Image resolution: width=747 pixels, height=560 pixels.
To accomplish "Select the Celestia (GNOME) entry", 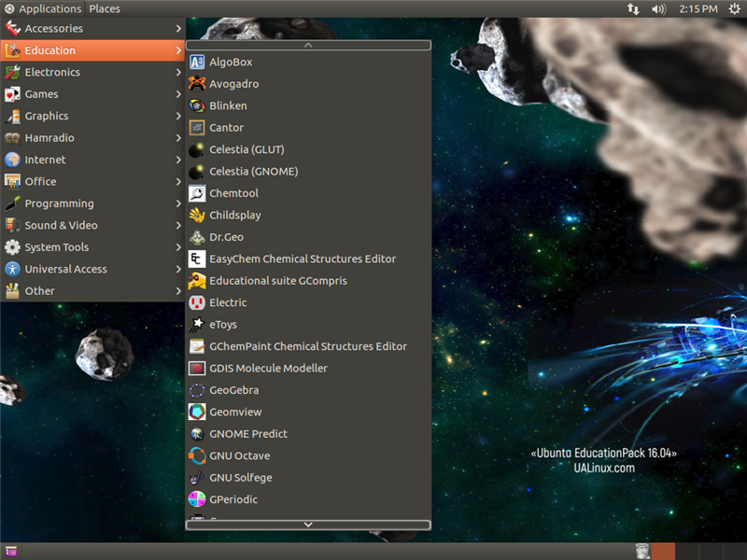I will 308,172.
